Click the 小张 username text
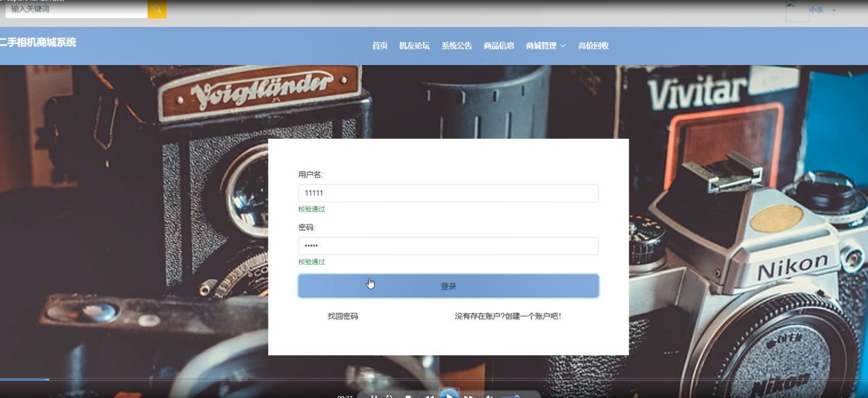The image size is (868, 398). [x=816, y=10]
